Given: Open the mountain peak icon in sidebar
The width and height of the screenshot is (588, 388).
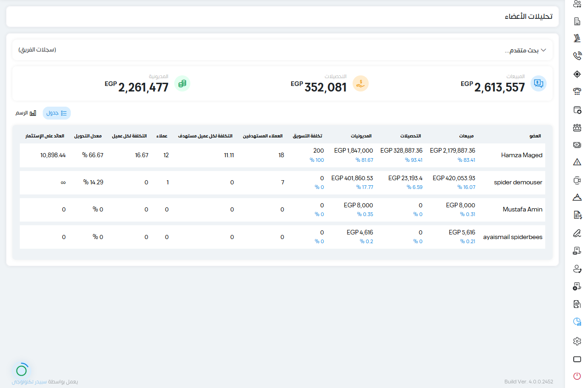Looking at the screenshot, I should click(577, 198).
